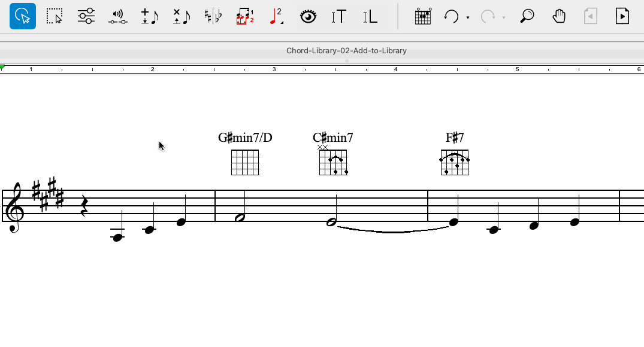This screenshot has width=644, height=347.
Task: Expand the redo history dropdown arrow
Action: pyautogui.click(x=504, y=17)
